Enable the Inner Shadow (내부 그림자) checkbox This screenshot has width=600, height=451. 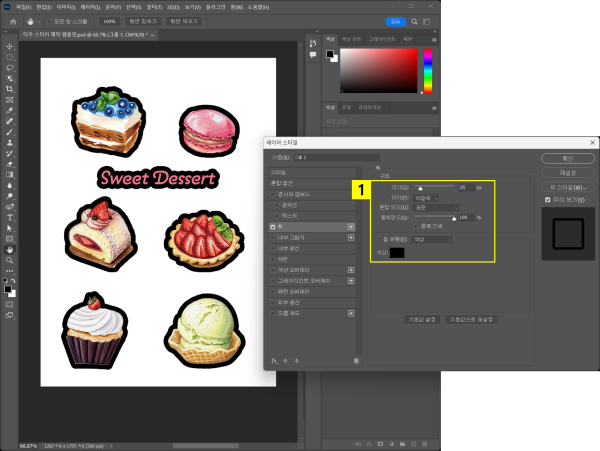coord(273,238)
